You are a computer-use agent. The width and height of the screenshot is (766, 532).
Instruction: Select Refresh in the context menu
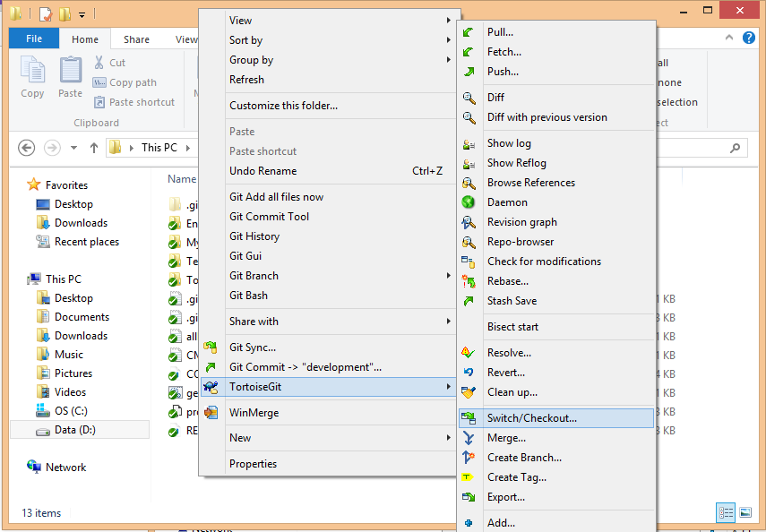(x=246, y=79)
